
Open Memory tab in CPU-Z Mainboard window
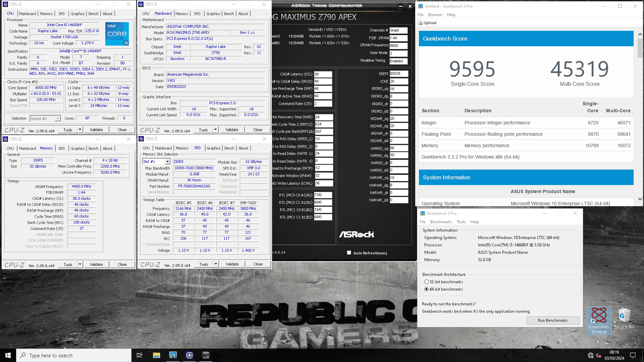182,14
